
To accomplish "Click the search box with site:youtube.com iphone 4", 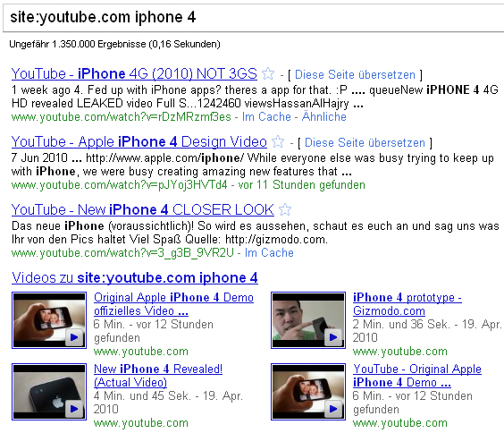I will tap(253, 18).
